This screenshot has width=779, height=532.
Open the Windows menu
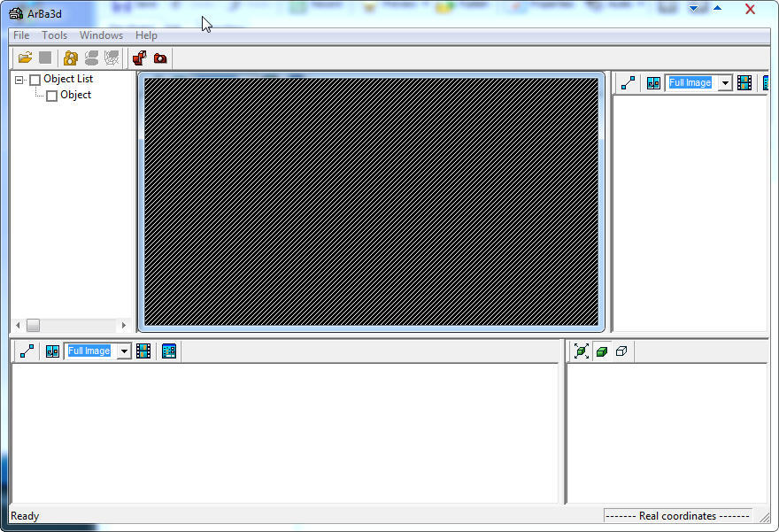tap(101, 35)
